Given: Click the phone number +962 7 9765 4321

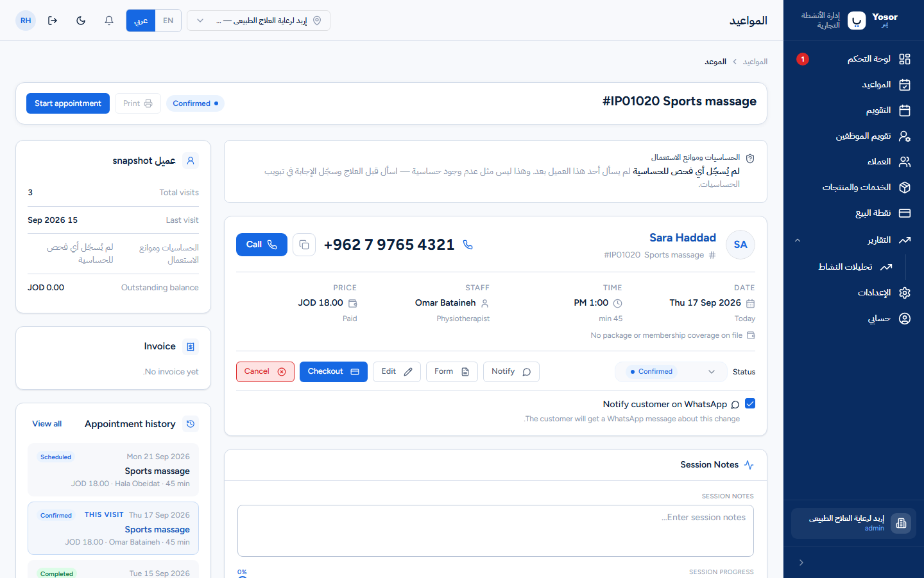Looking at the screenshot, I should [x=389, y=245].
